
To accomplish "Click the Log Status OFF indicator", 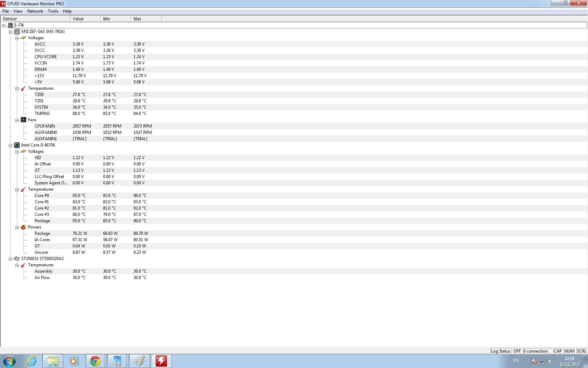I will click(506, 351).
